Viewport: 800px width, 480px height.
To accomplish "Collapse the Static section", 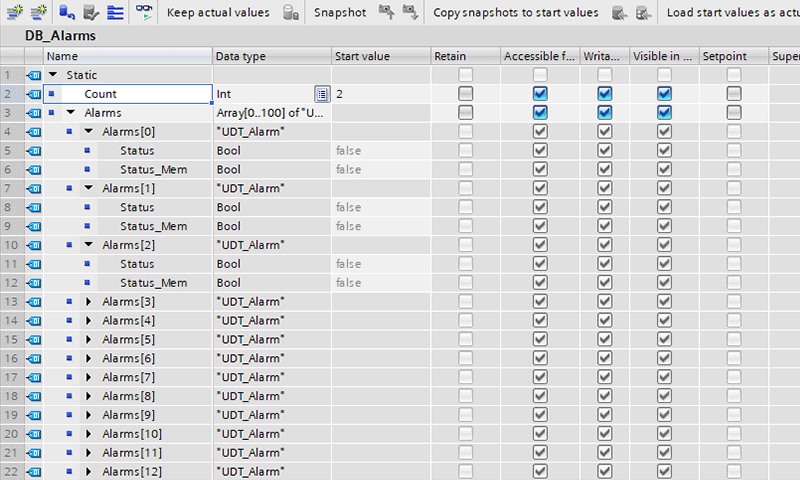I will pos(53,74).
